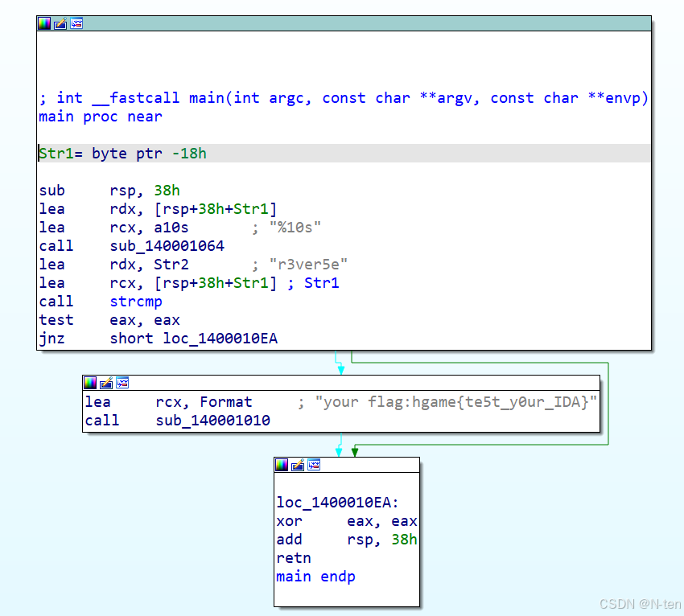Screen dimensions: 684x616
Task: Click the main function name in the prototype
Action: pos(206,97)
